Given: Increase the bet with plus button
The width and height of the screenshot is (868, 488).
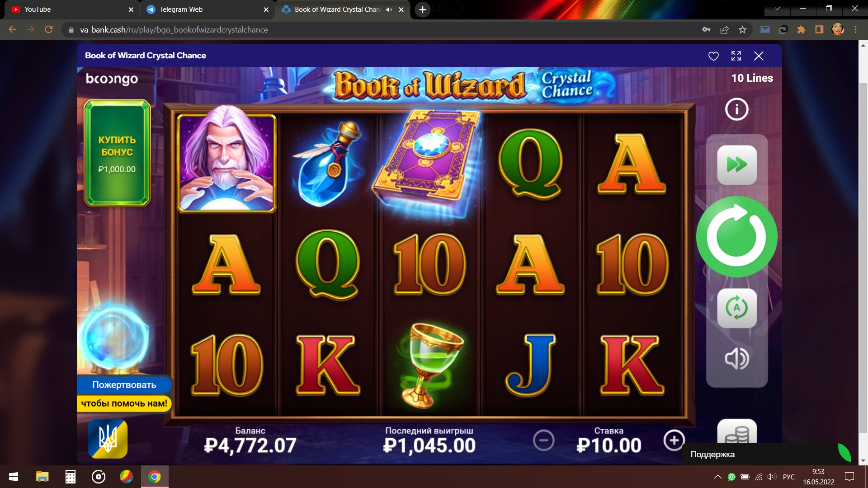Looking at the screenshot, I should [x=674, y=440].
